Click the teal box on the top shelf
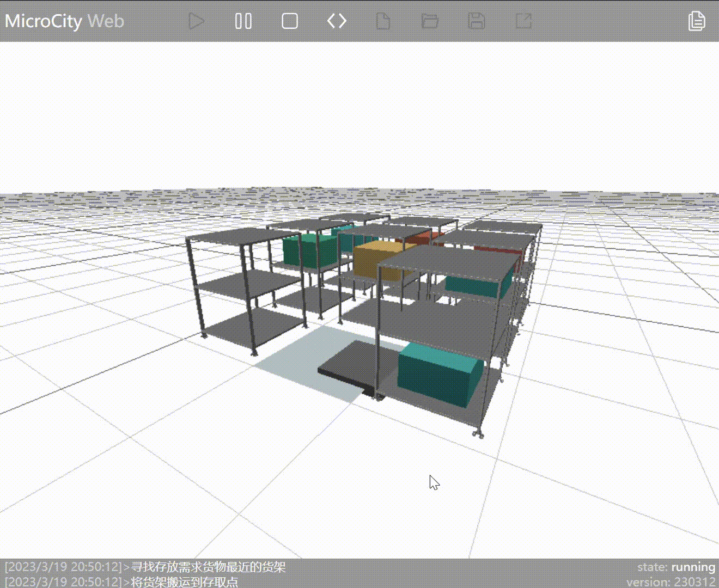This screenshot has height=588, width=719. click(x=478, y=281)
